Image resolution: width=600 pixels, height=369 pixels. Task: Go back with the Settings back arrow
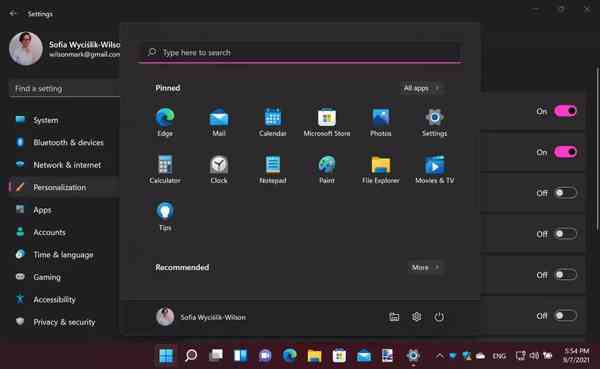click(x=13, y=13)
